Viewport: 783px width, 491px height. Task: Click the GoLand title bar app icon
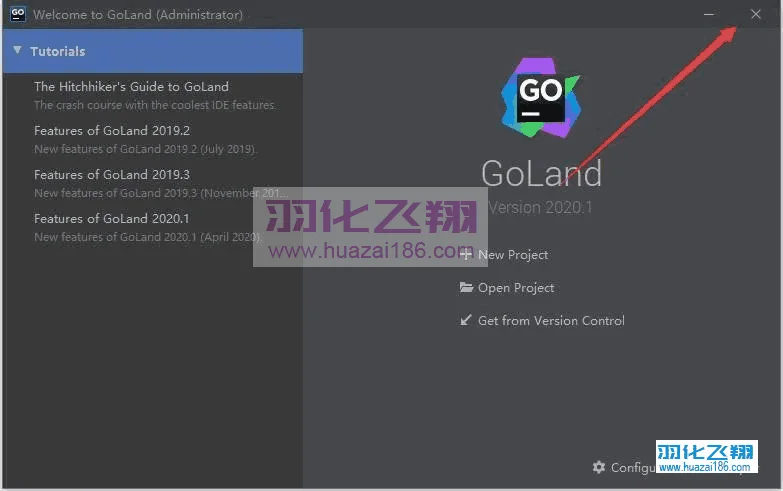click(17, 14)
